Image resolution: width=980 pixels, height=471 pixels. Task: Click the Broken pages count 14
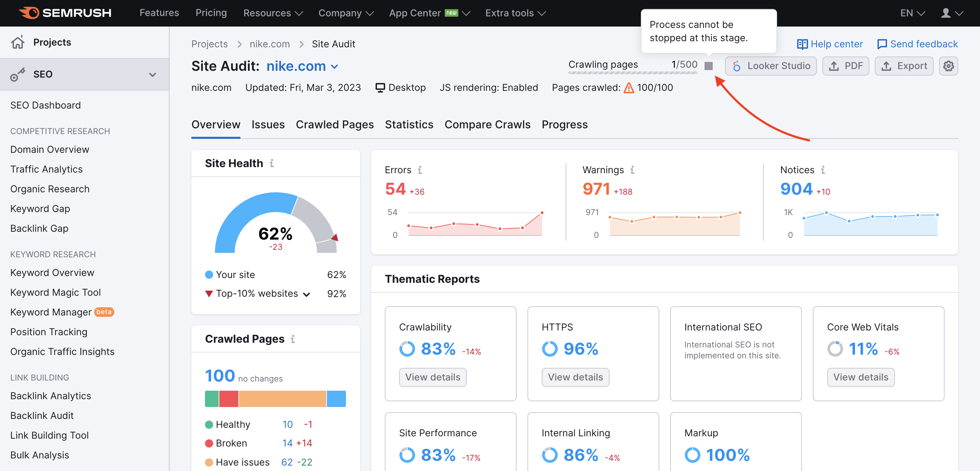pos(287,443)
